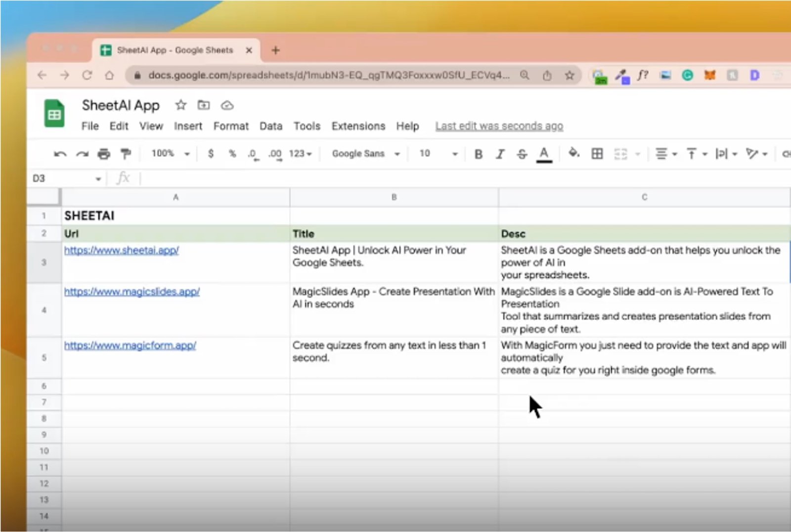The image size is (791, 532).
Task: Click the SheetAI App document title
Action: tap(121, 105)
